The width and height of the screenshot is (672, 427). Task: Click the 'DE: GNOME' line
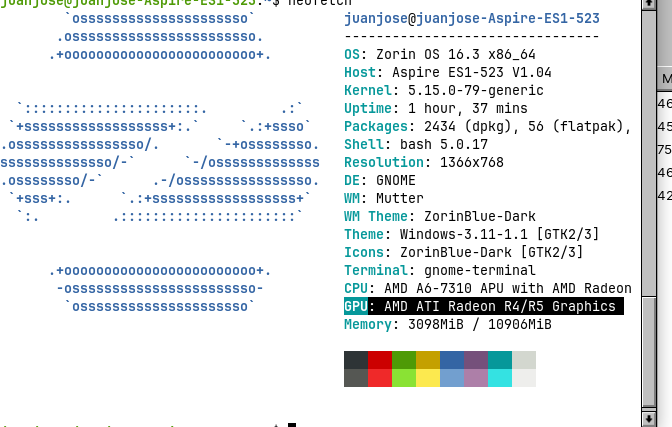(x=380, y=180)
